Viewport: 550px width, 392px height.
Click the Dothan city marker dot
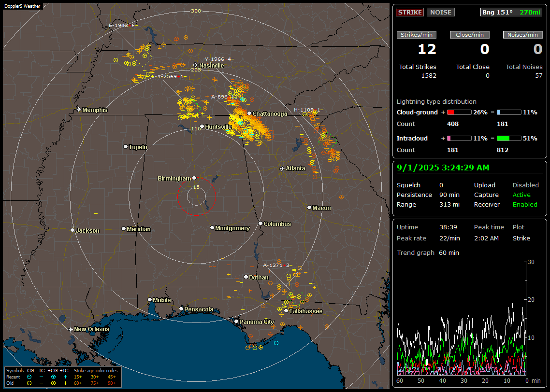coord(246,277)
